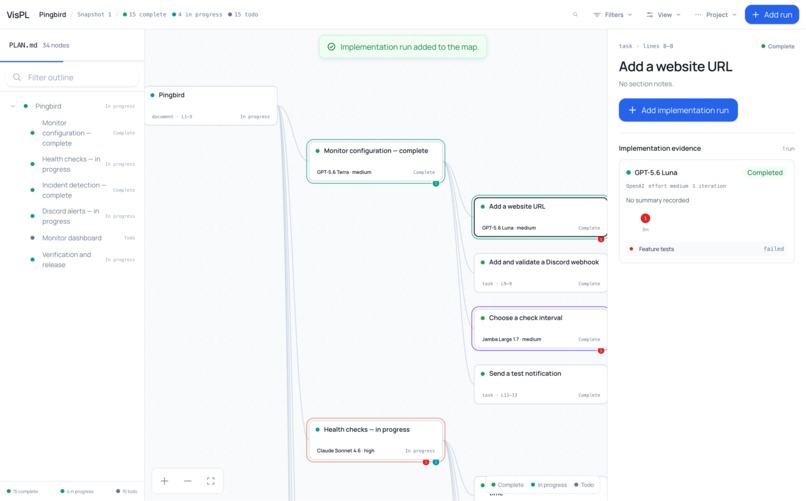
Task: Click the Implementation evidence heading
Action: click(660, 148)
